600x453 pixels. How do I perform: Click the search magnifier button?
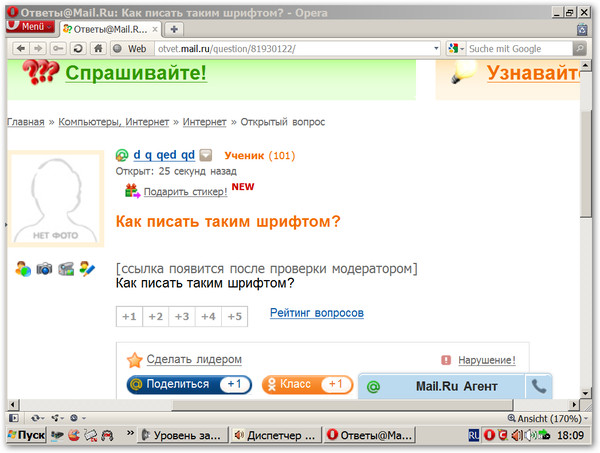[580, 49]
